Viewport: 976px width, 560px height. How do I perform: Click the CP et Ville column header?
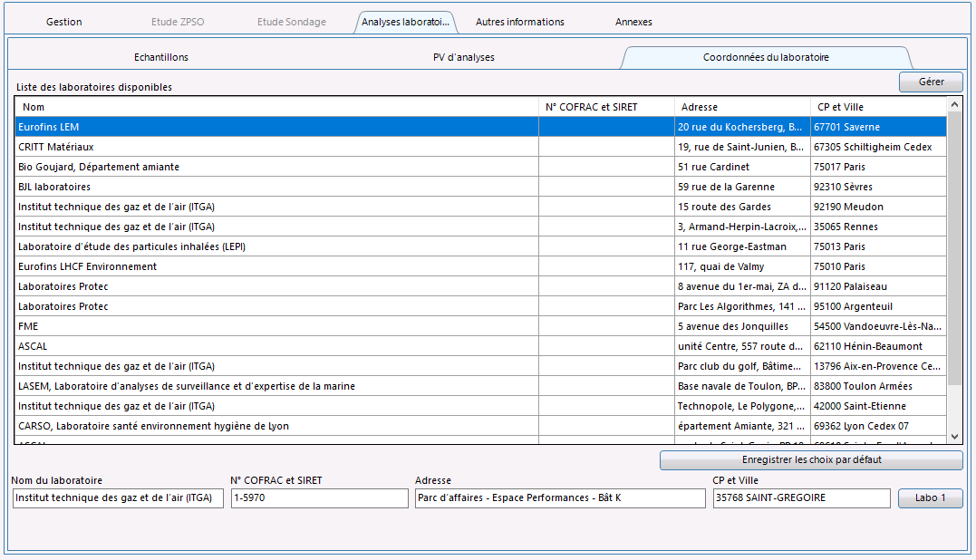(x=877, y=107)
